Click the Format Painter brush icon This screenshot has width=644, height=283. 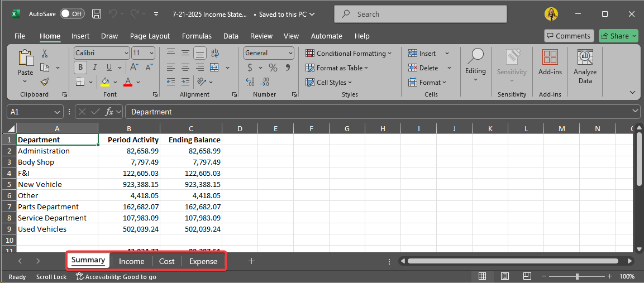pos(45,81)
